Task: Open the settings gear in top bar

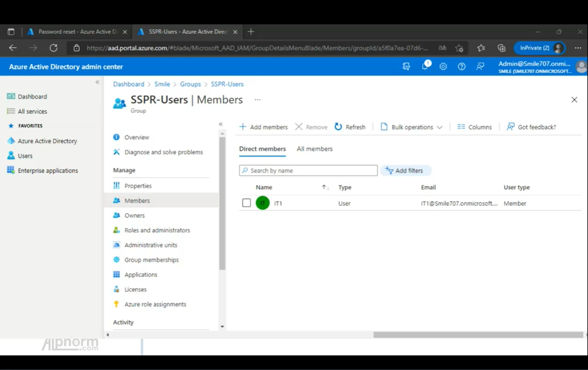Action: (x=443, y=66)
